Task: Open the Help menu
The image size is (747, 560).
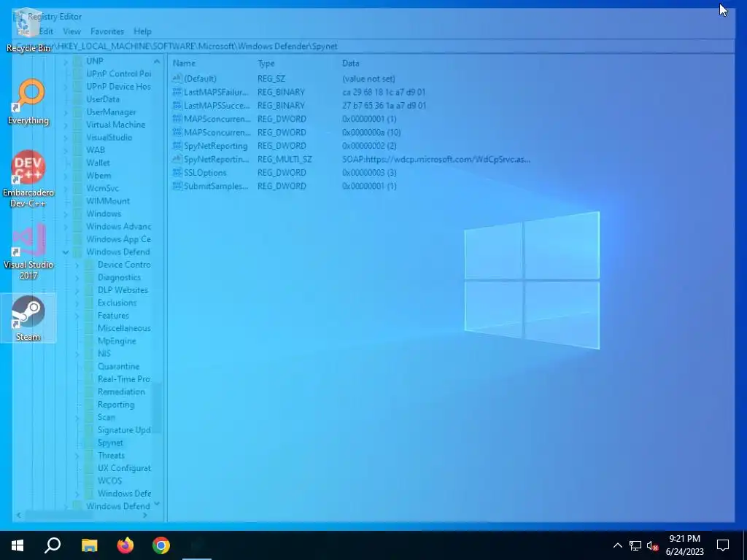Action: [142, 31]
